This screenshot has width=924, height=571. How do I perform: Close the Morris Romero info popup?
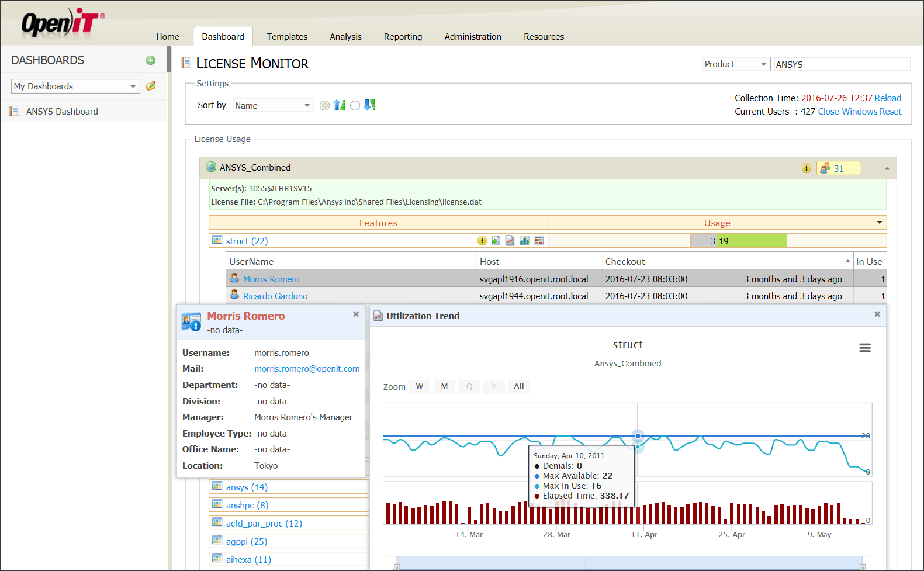(x=356, y=314)
